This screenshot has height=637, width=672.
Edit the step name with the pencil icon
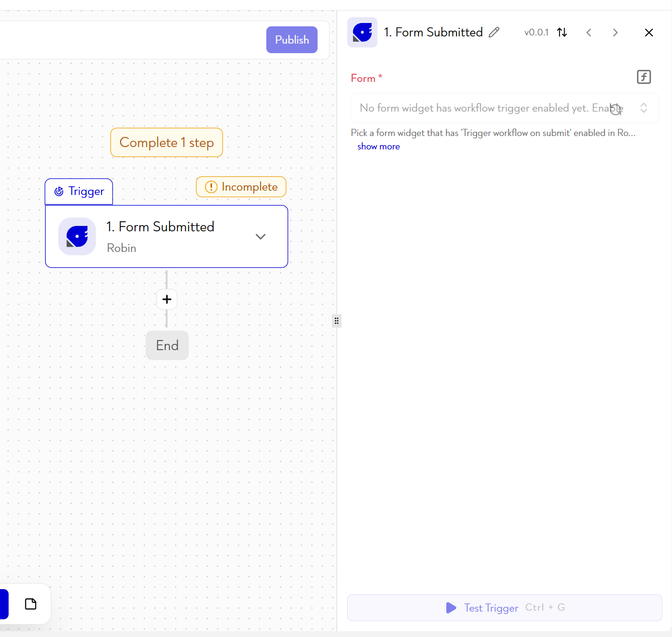click(494, 32)
